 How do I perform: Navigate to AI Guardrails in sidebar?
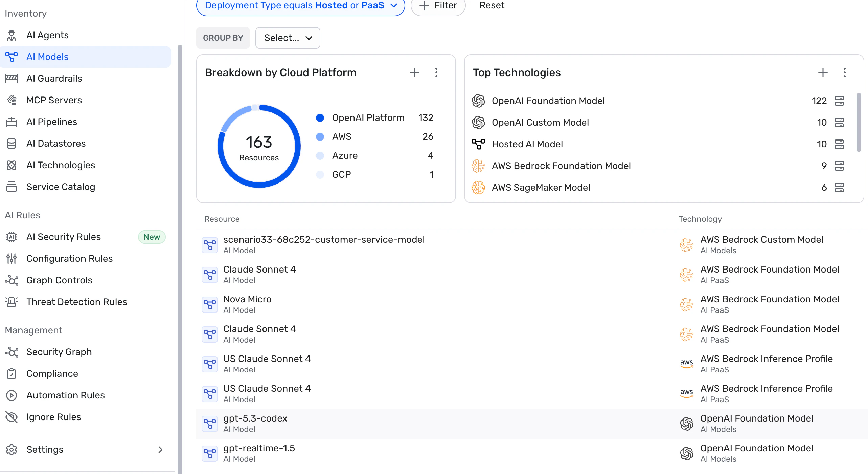[54, 79]
